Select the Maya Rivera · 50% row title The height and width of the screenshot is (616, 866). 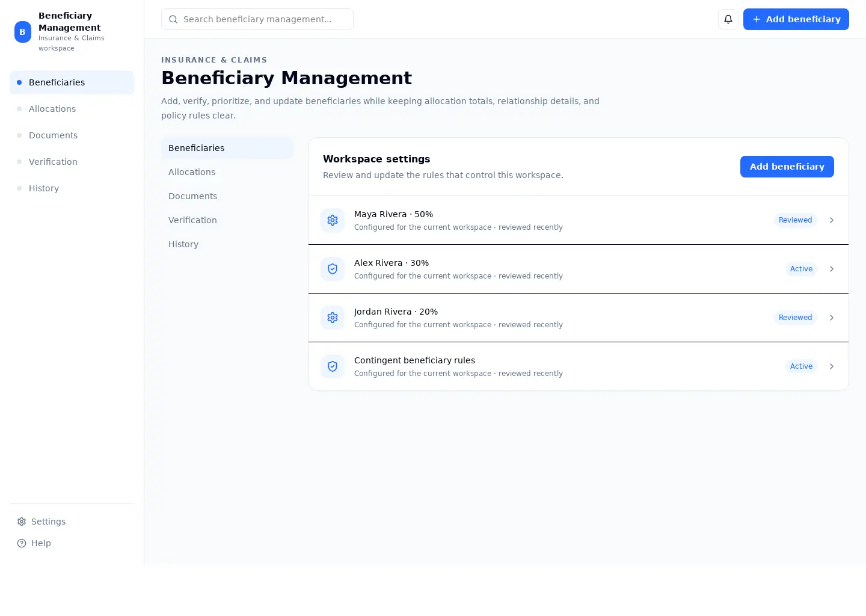tap(393, 214)
